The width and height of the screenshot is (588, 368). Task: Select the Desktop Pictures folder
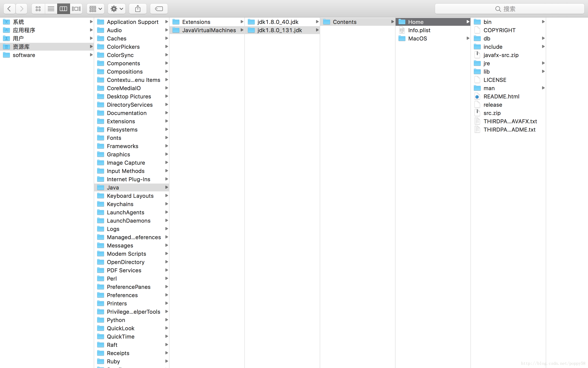[x=132, y=96]
